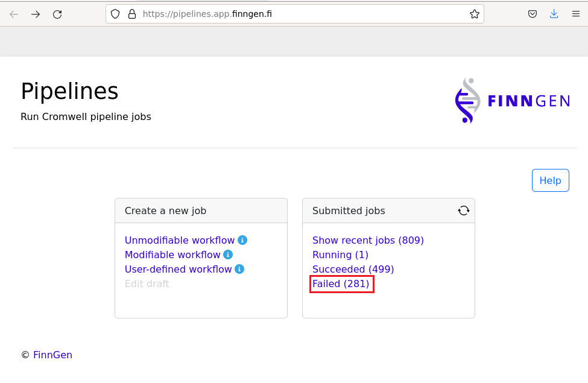
Task: Open the Firefox hamburger application menu
Action: click(576, 14)
